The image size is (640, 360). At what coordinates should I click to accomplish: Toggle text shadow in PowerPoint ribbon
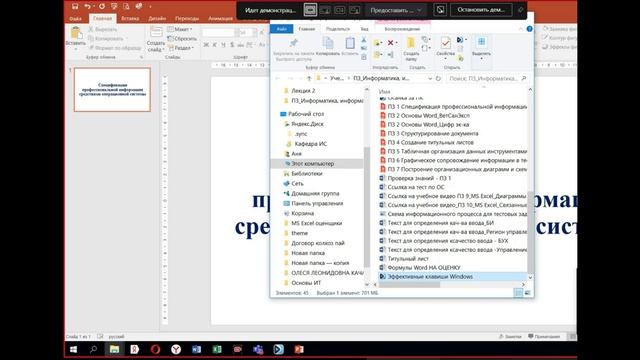tap(232, 45)
